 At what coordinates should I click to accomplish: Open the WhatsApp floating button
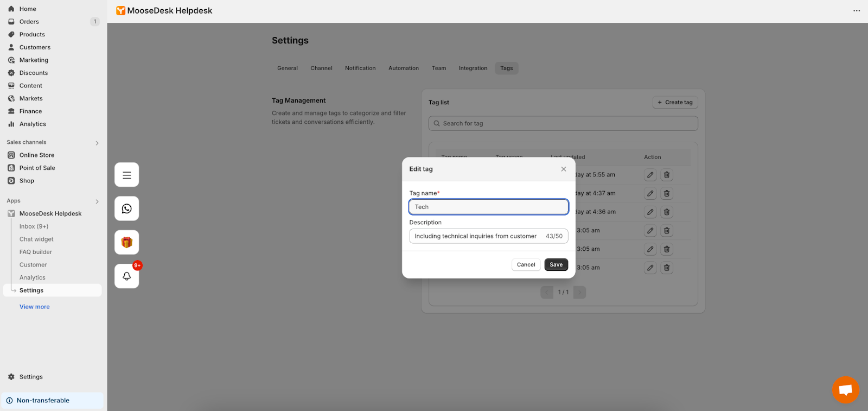pos(127,208)
